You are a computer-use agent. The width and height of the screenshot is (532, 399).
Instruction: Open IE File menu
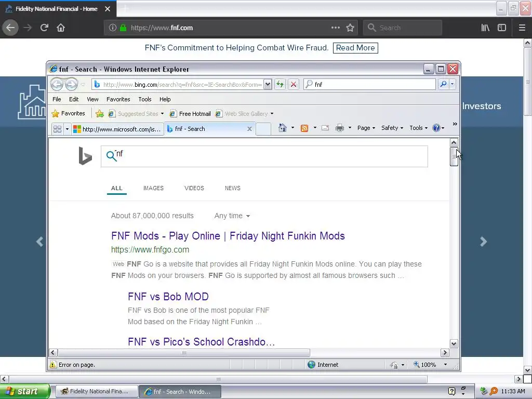coord(57,99)
